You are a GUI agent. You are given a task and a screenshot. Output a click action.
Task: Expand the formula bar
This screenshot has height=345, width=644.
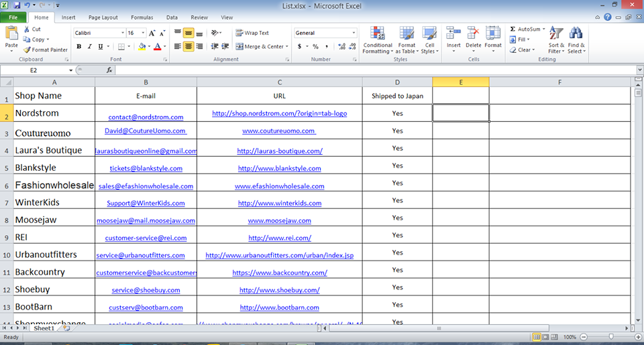(639, 70)
